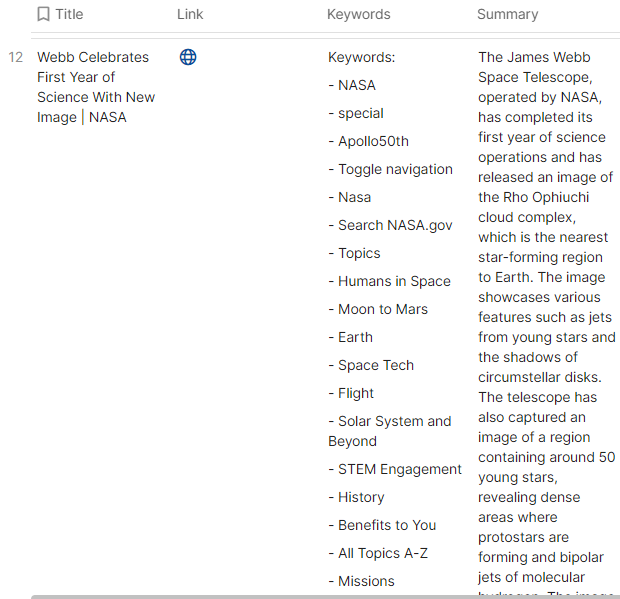The width and height of the screenshot is (620, 599).
Task: Click the '- Solar System and Beyond' keyword
Action: pyautogui.click(x=389, y=431)
